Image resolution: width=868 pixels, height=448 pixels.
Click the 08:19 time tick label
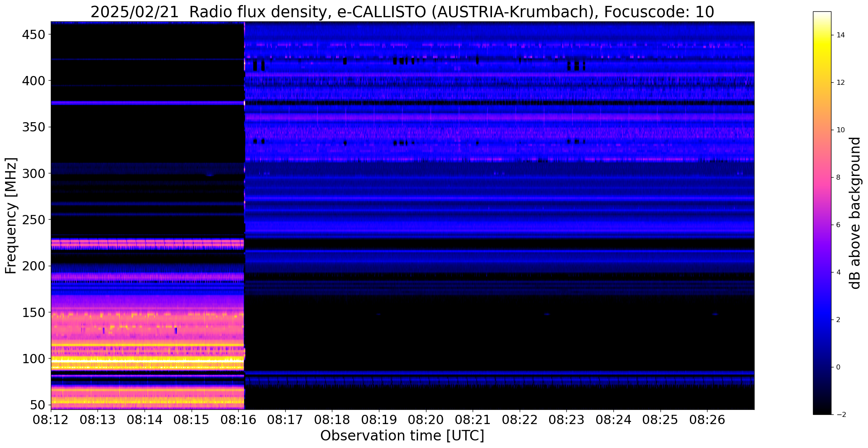pyautogui.click(x=379, y=420)
